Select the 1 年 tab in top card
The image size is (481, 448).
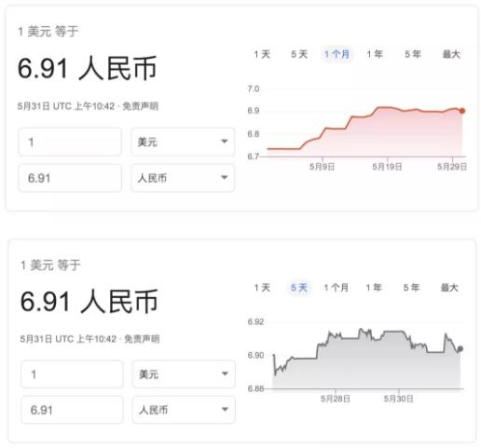(375, 54)
